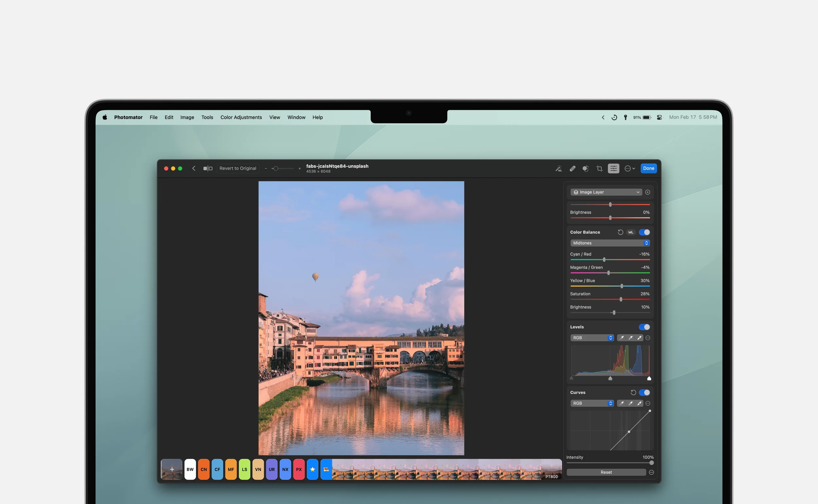Open the Tools menu in menu bar

tap(207, 117)
